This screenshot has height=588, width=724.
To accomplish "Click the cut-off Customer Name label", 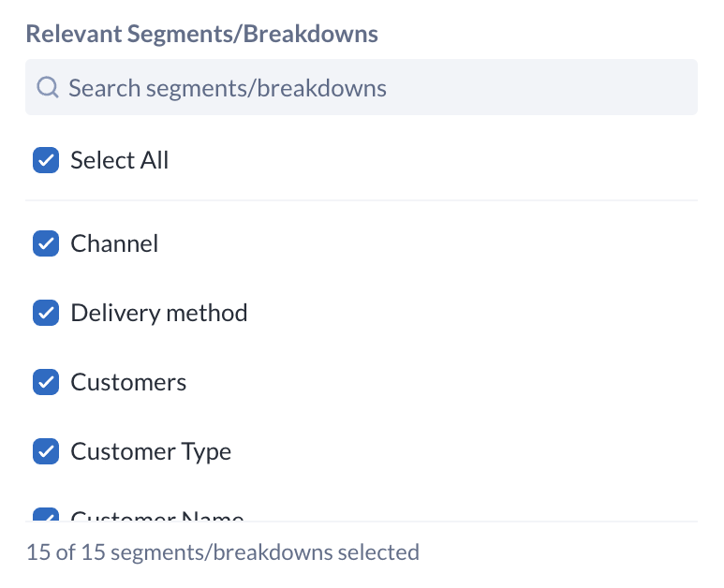I will click(157, 516).
